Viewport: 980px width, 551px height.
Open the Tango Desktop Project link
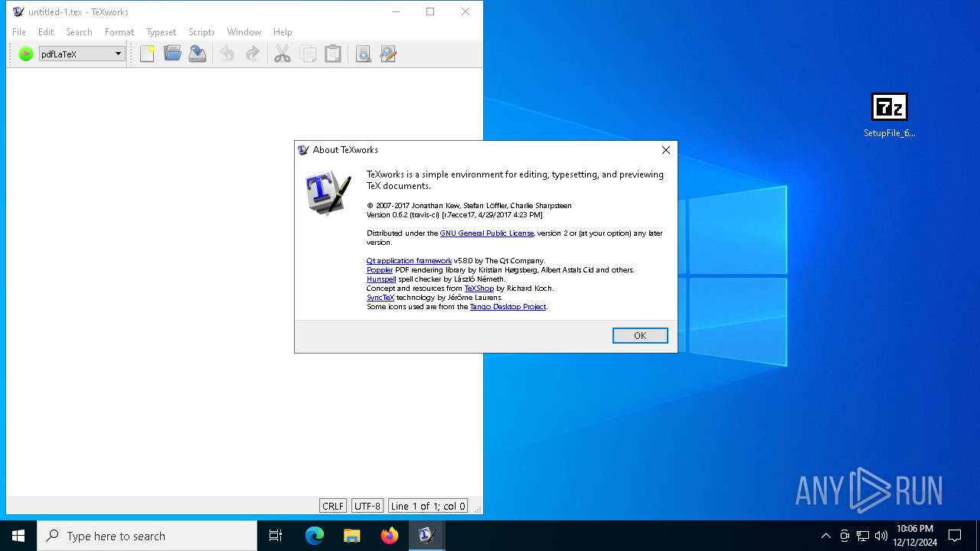[508, 307]
